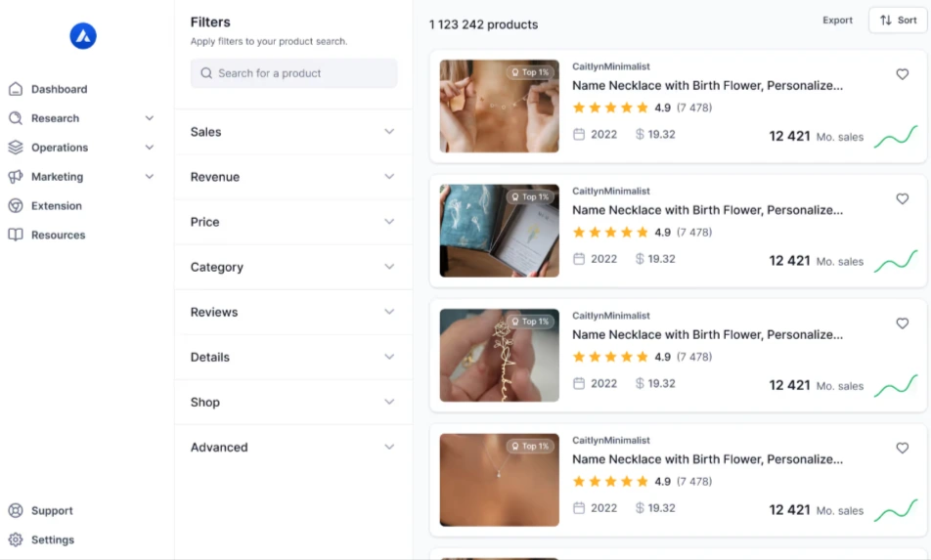Open Settings gear in sidebar
Viewport: 931px width, 560px height.
coord(16,539)
